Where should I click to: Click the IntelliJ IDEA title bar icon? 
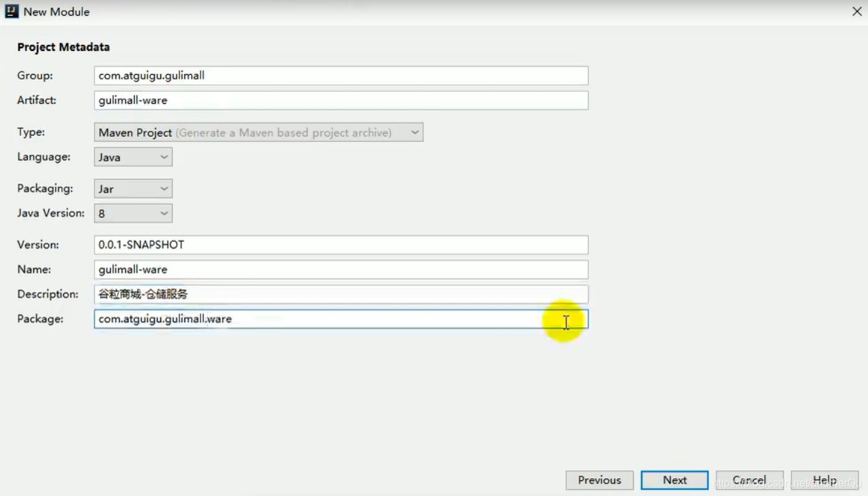coord(11,12)
